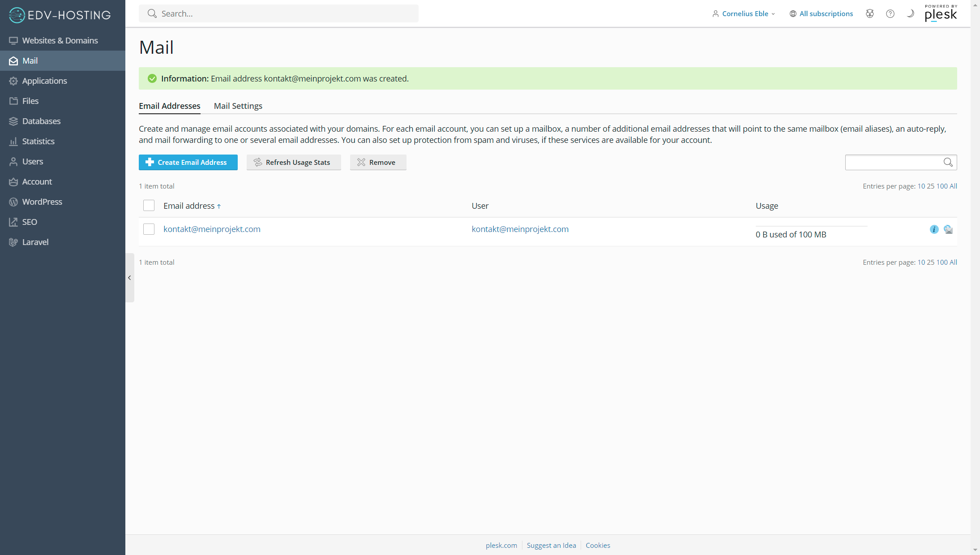This screenshot has height=555, width=980.
Task: Open webmail icon in the email row
Action: 948,229
